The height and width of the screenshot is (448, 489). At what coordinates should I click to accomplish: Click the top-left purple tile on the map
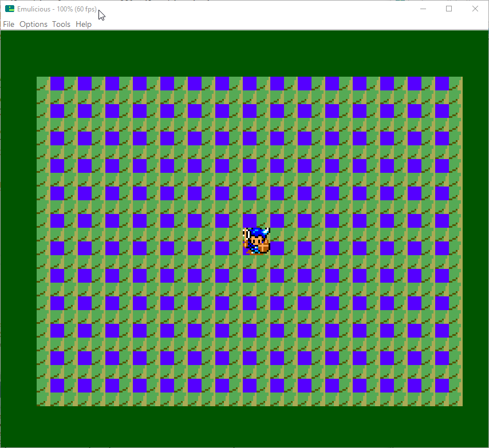click(x=57, y=84)
